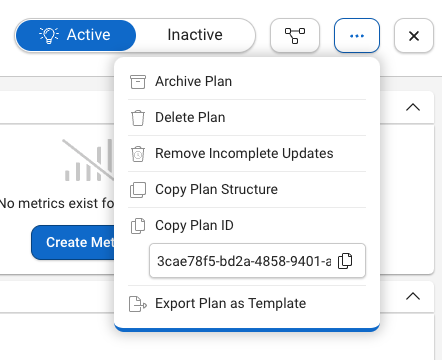Collapse the lower section using its chevron

pos(413,296)
